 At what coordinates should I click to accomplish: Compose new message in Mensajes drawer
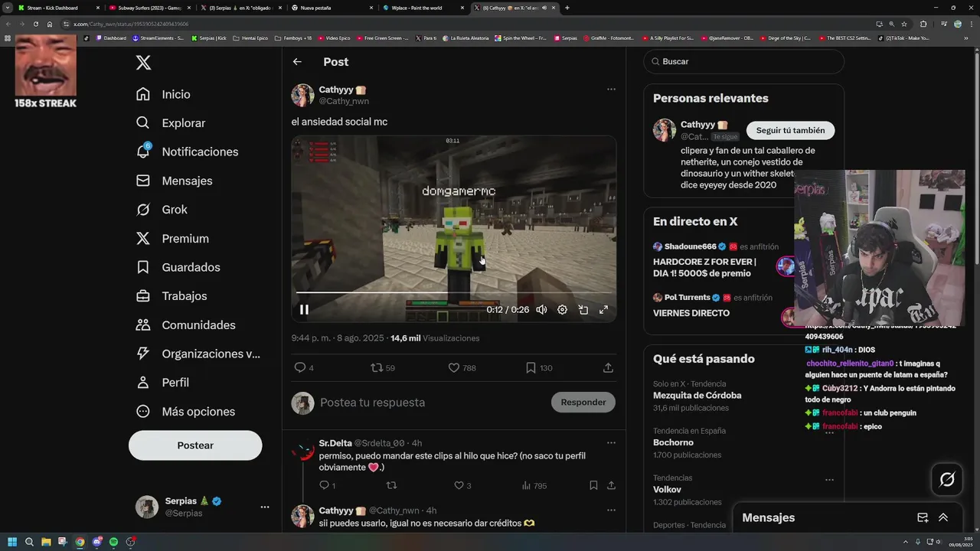coord(923,518)
